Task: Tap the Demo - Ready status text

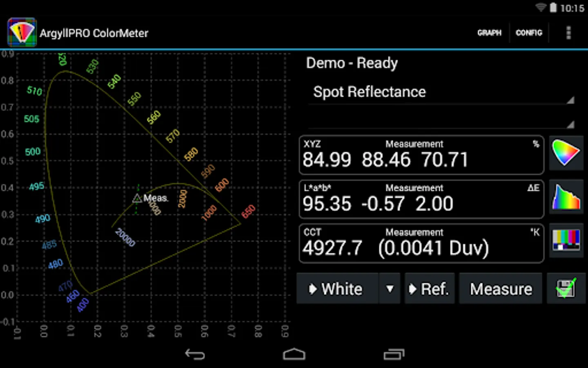Action: click(352, 63)
